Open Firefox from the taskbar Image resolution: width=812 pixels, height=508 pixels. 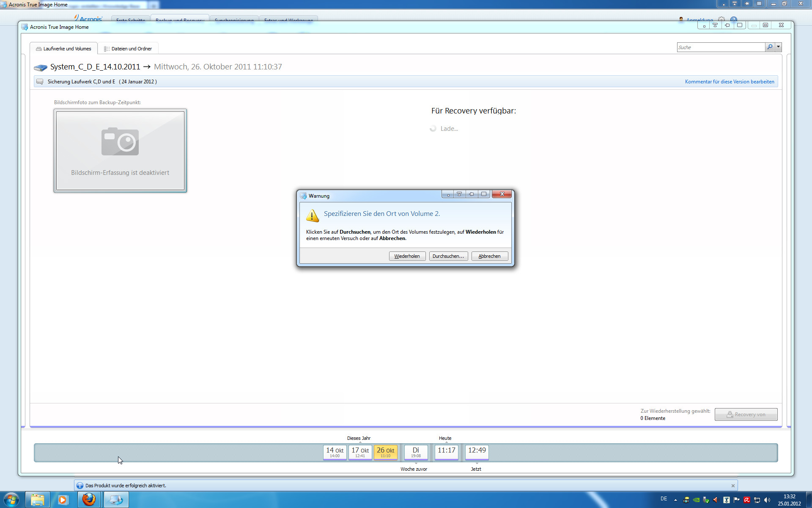coord(89,500)
